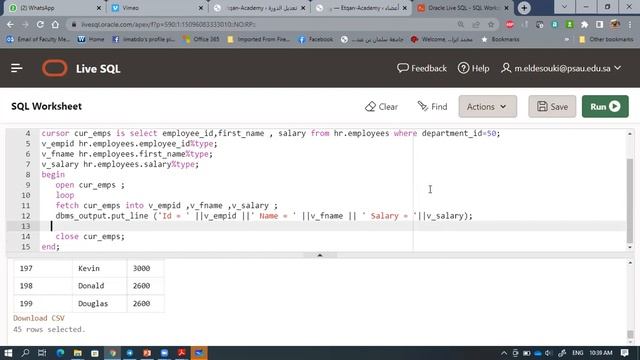
Task: Open Find in the worksheet
Action: pos(432,107)
